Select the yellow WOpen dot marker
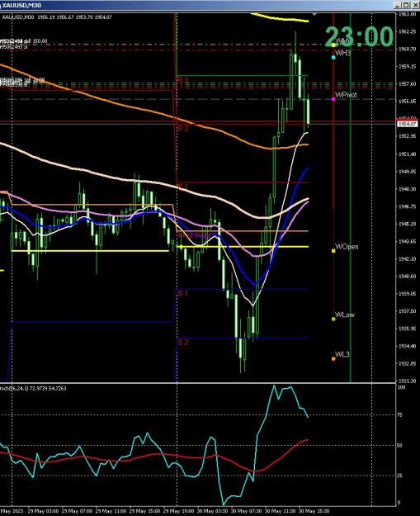Viewport: 420px width, 516px height. [x=333, y=251]
